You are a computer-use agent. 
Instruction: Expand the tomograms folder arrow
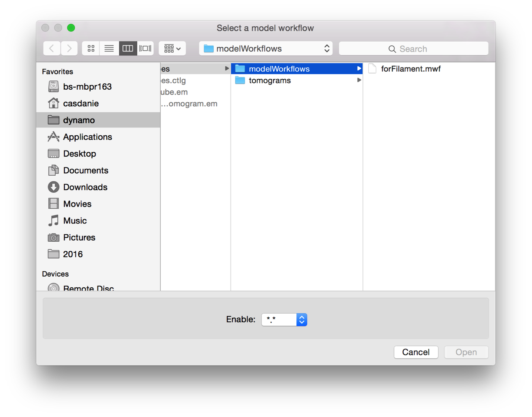[x=359, y=80]
